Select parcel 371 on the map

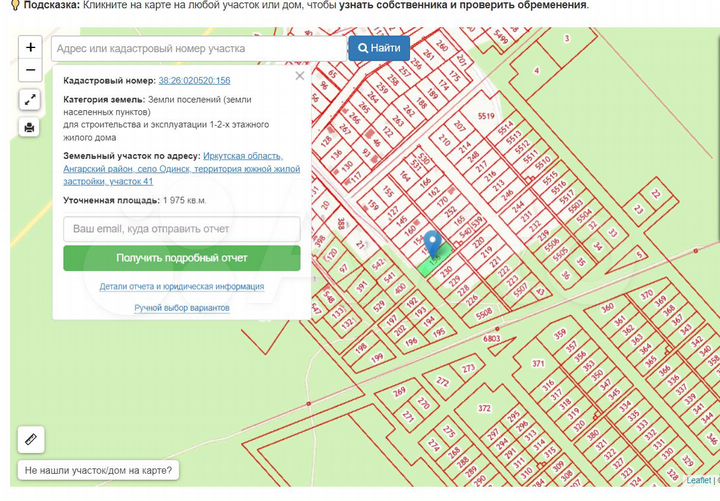[x=538, y=363]
